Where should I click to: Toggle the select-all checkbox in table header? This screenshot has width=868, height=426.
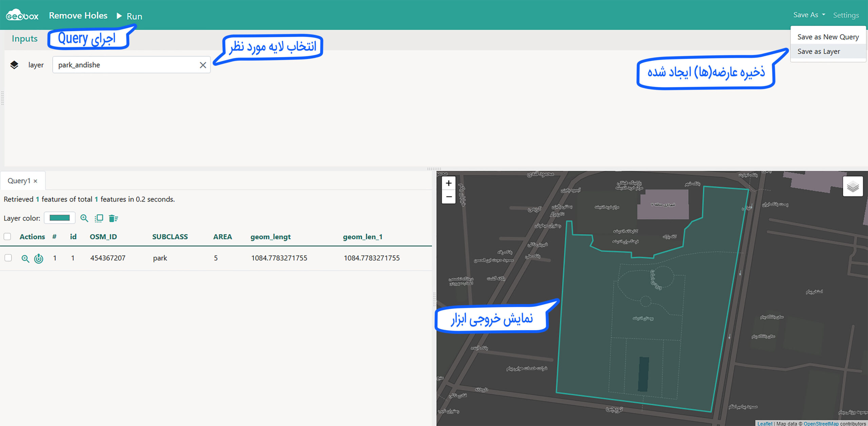7,237
